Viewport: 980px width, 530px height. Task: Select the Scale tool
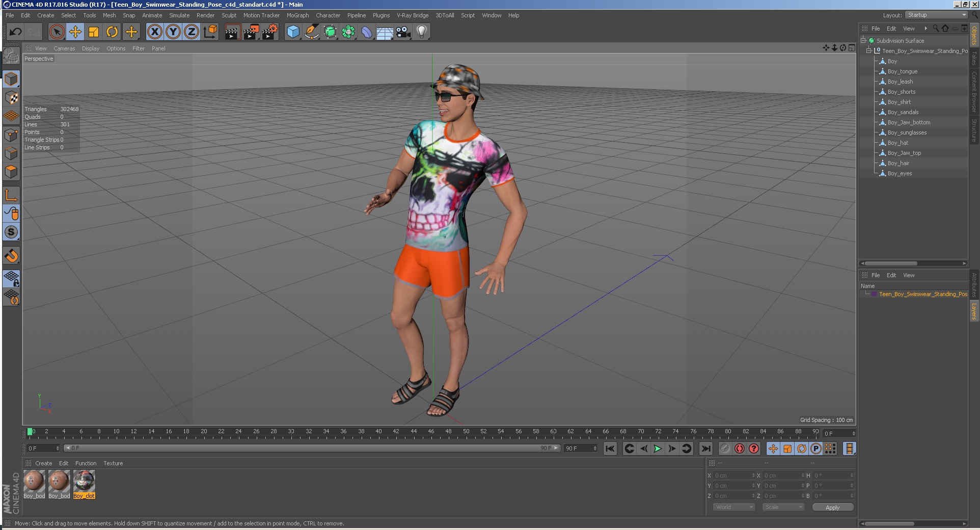[94, 32]
